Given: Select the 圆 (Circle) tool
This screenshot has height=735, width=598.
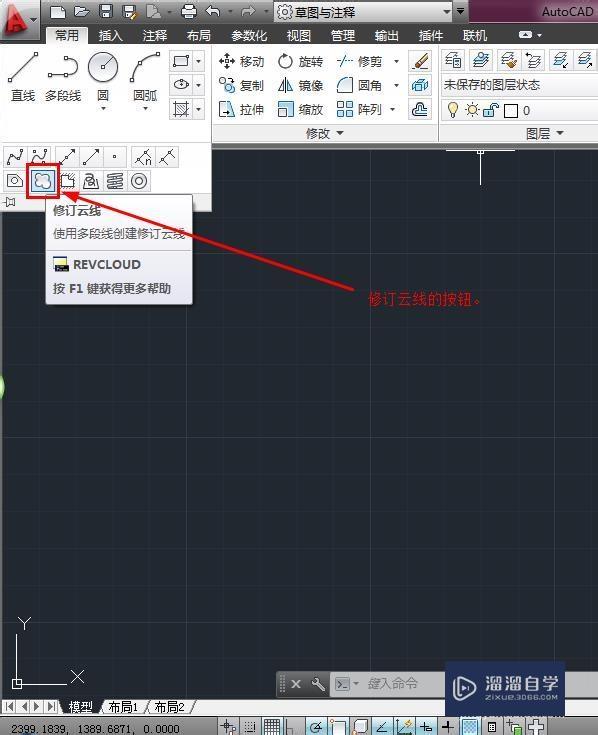Looking at the screenshot, I should (x=103, y=75).
